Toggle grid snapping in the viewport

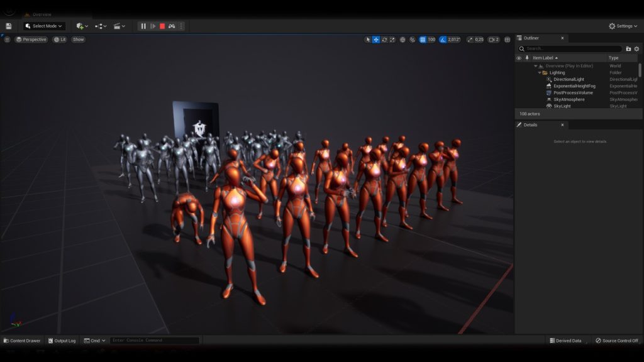(x=423, y=40)
